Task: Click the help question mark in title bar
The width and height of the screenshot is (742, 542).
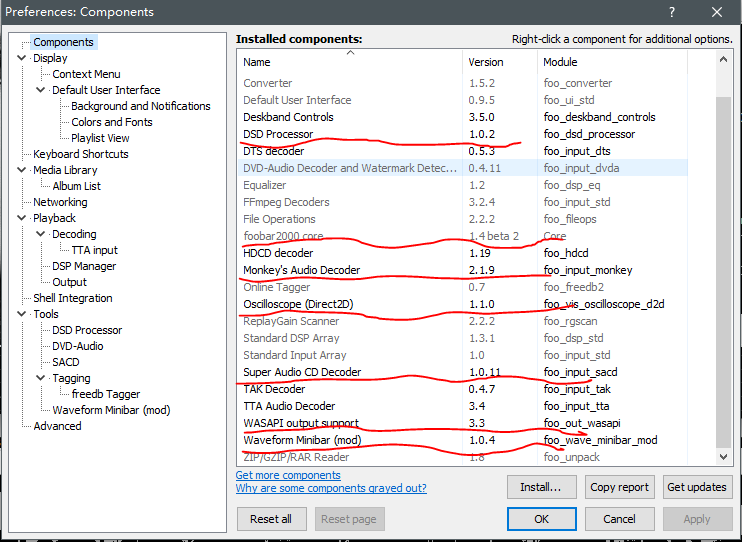Action: pos(671,13)
